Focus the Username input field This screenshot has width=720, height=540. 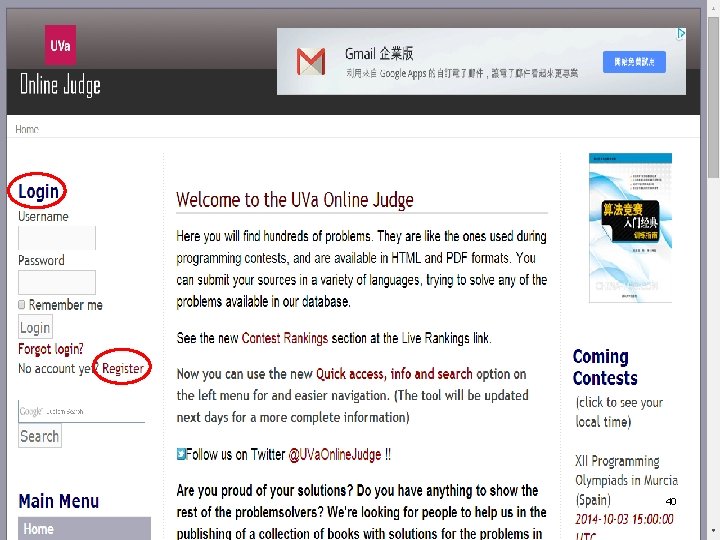tap(57, 238)
